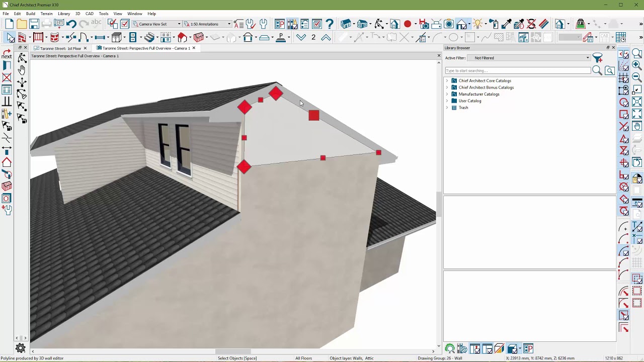Toggle the Library Browser display button
Viewport: 644px width, 362px height.
pyautogui.click(x=292, y=24)
